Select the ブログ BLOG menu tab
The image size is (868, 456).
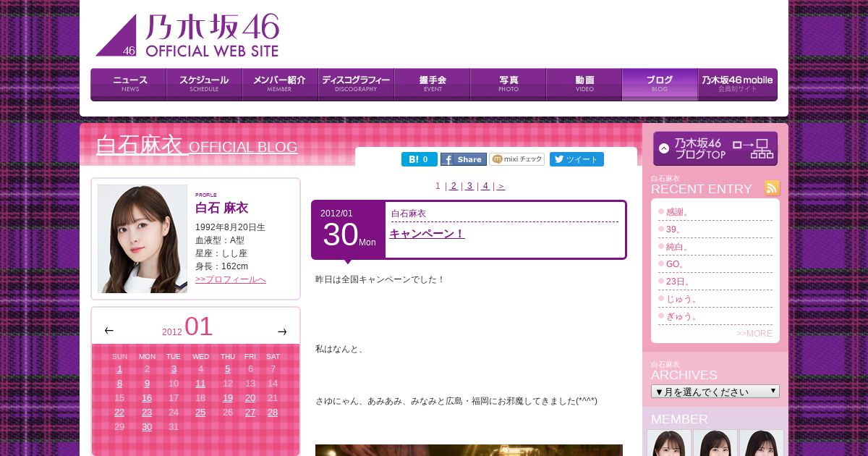[x=660, y=85]
